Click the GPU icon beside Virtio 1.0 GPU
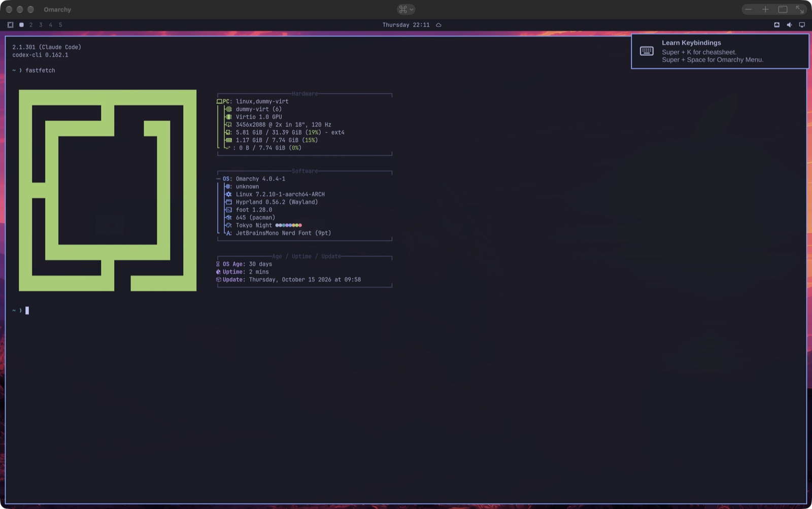The width and height of the screenshot is (812, 509). (228, 117)
